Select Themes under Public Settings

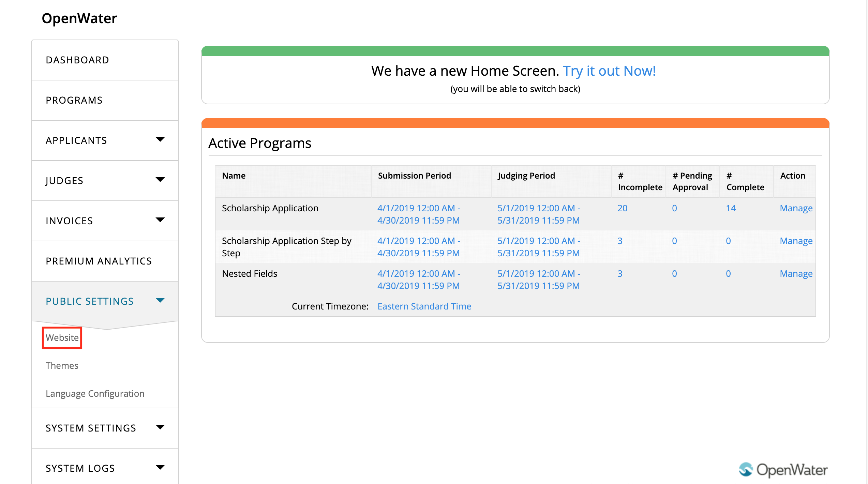(62, 366)
